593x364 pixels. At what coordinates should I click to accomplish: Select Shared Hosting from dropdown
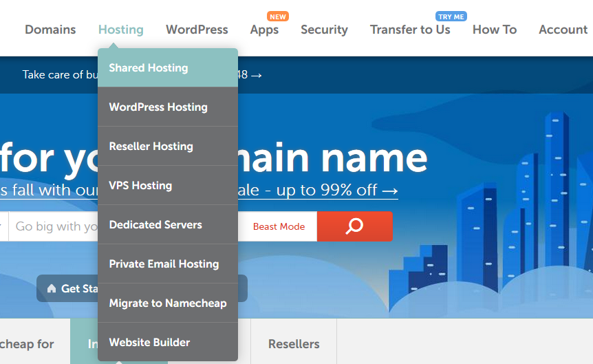click(x=168, y=67)
